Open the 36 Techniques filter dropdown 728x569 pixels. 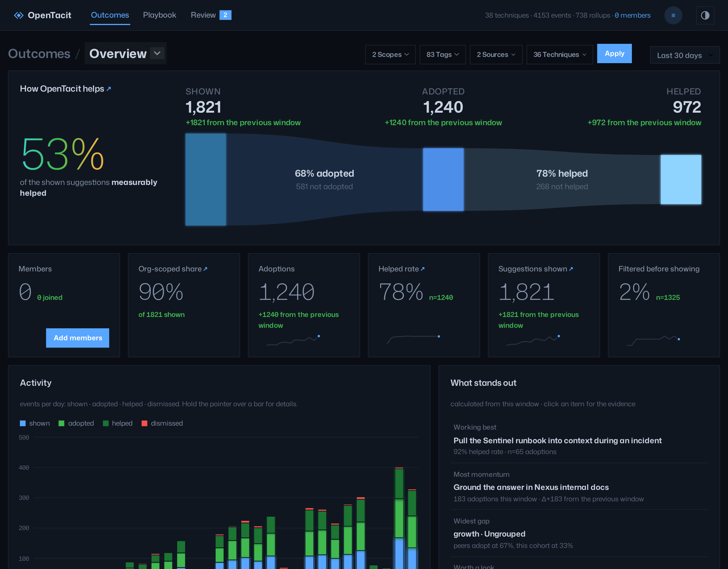560,54
